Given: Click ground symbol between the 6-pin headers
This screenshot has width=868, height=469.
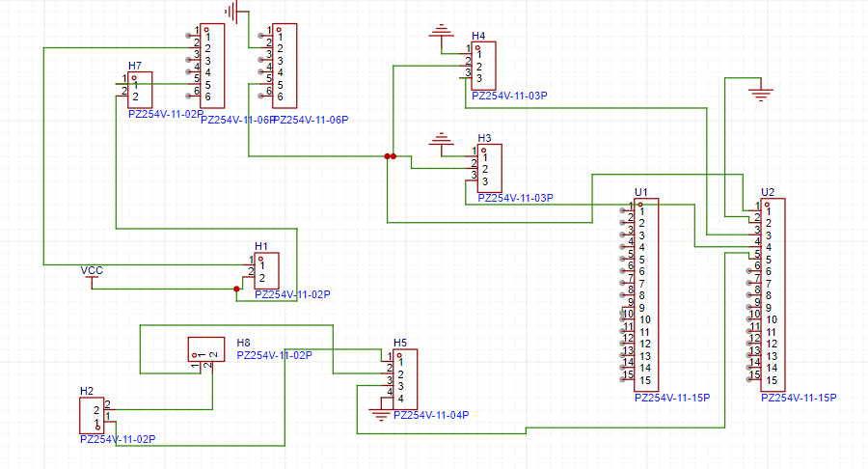Looking at the screenshot, I should 231,12.
